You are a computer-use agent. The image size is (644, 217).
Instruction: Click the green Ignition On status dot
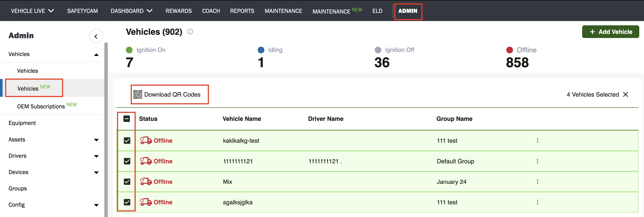129,50
